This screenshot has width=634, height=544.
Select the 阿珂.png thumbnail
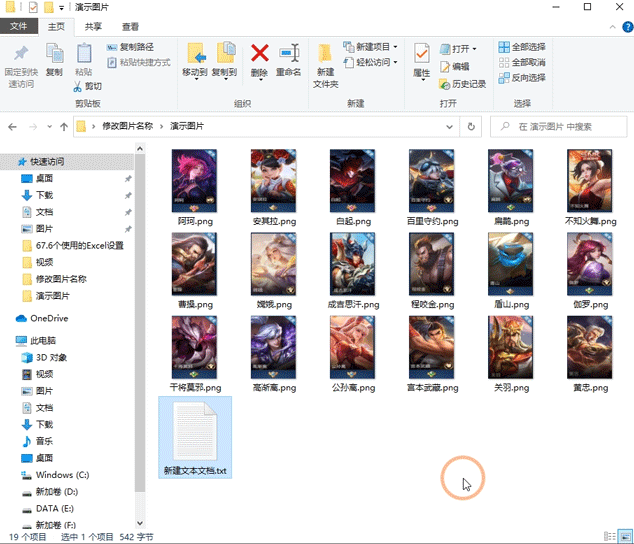click(x=194, y=181)
